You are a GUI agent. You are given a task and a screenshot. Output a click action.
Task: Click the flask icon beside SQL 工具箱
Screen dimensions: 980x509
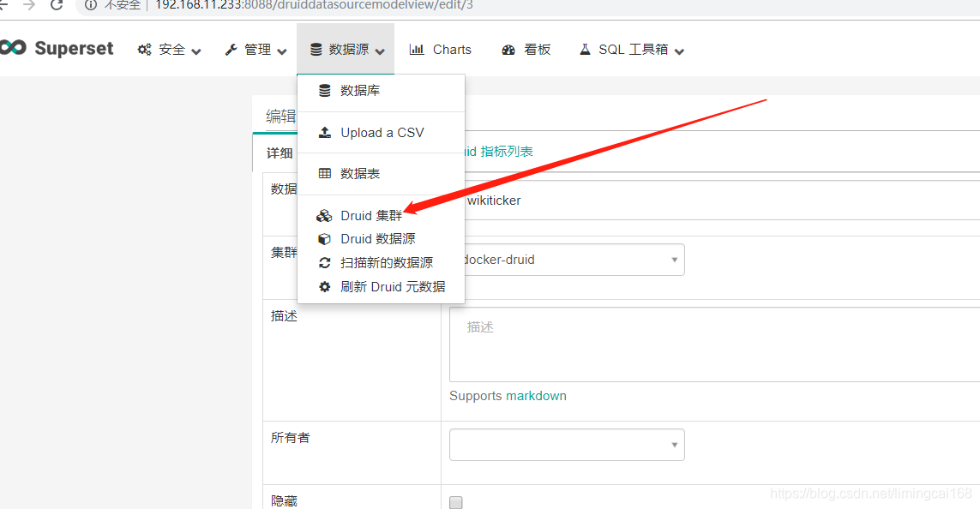[585, 50]
